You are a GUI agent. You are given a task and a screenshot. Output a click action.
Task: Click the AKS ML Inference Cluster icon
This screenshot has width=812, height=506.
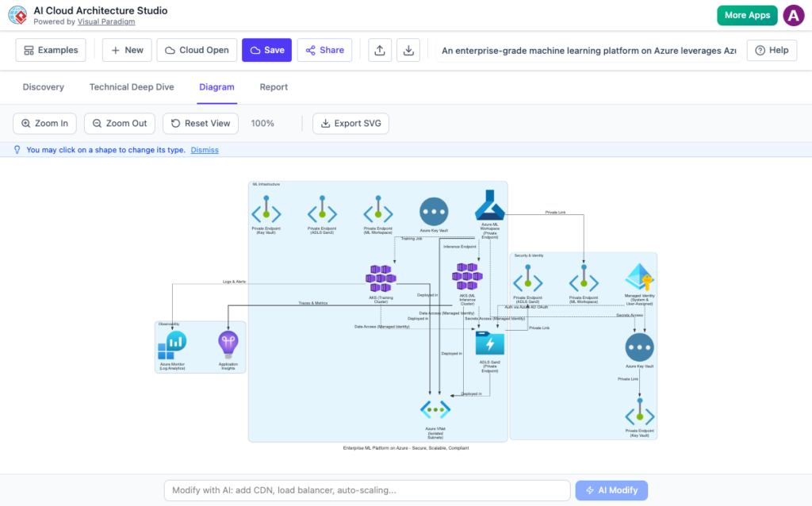coord(467,275)
